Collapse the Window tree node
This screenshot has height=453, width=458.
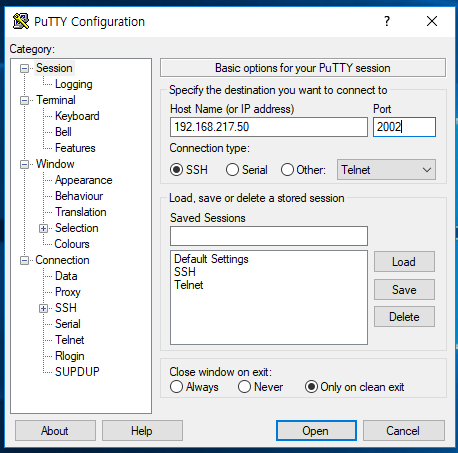click(x=24, y=164)
